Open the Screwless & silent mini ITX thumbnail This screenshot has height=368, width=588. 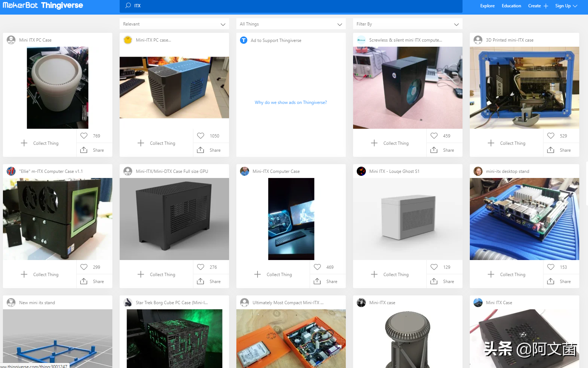click(x=408, y=88)
